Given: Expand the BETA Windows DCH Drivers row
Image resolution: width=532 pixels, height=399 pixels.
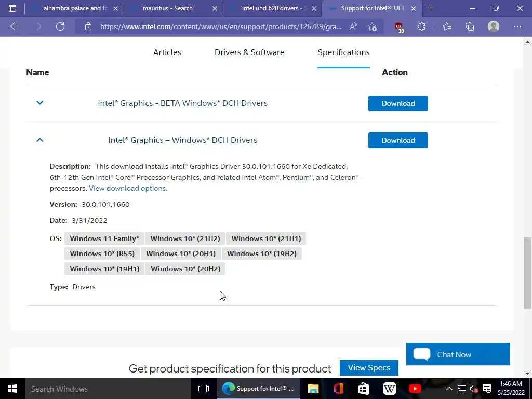Looking at the screenshot, I should click(39, 103).
